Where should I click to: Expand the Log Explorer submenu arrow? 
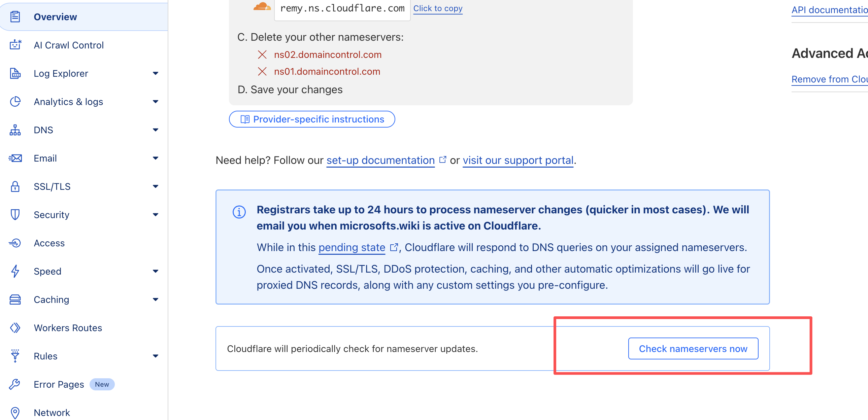pyautogui.click(x=155, y=73)
